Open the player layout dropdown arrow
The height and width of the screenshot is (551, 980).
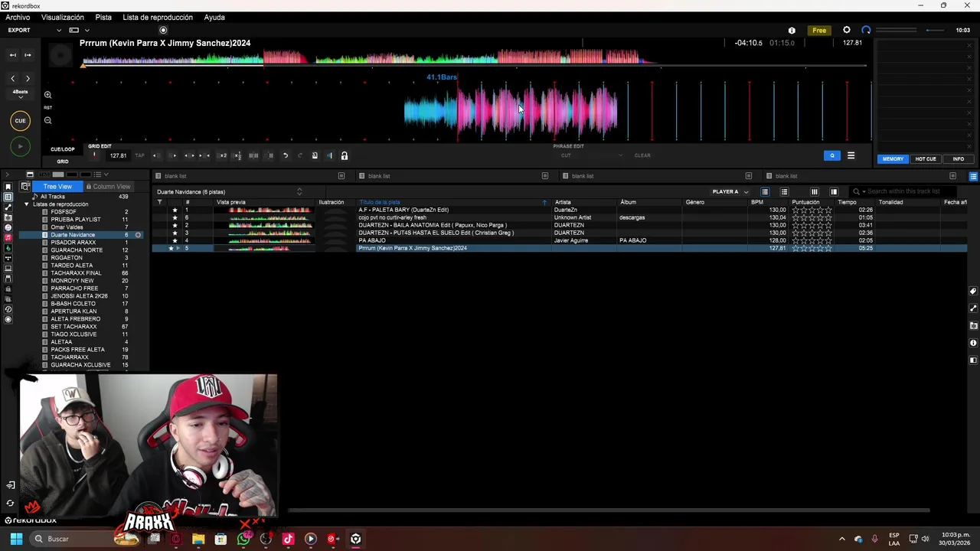(87, 30)
